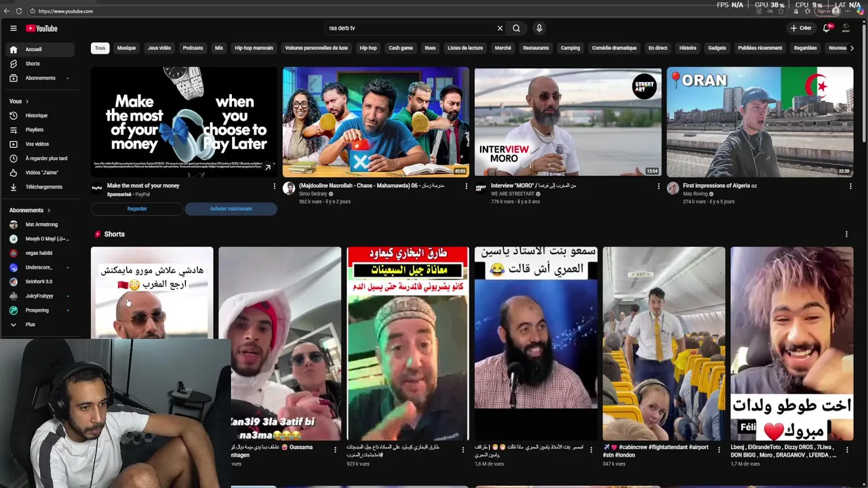Viewport: 868px width, 488px height.
Task: Open Prospering channel subscription
Action: click(41, 310)
